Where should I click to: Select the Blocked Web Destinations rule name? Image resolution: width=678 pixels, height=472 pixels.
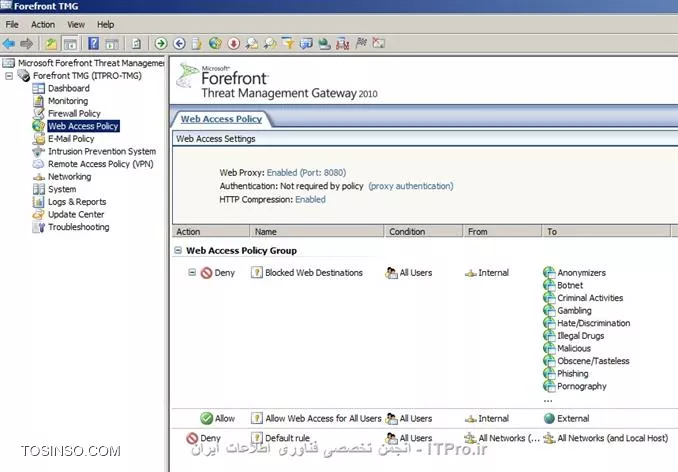pos(313,273)
